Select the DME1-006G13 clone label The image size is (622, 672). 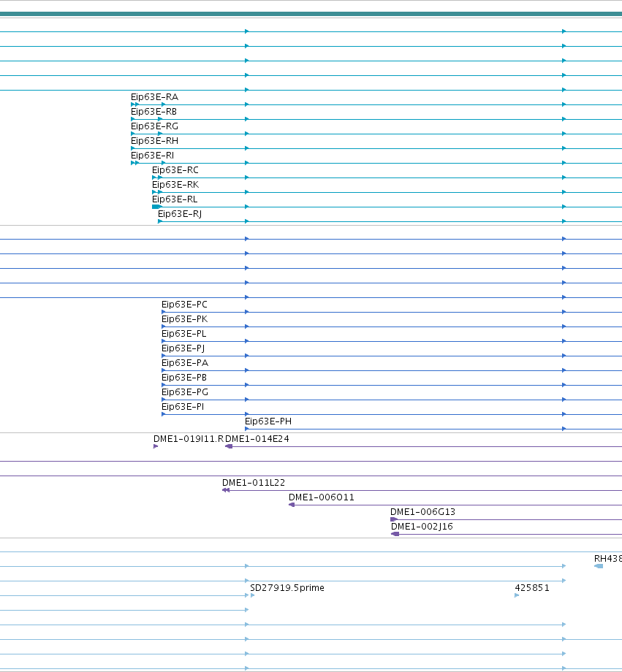click(422, 512)
